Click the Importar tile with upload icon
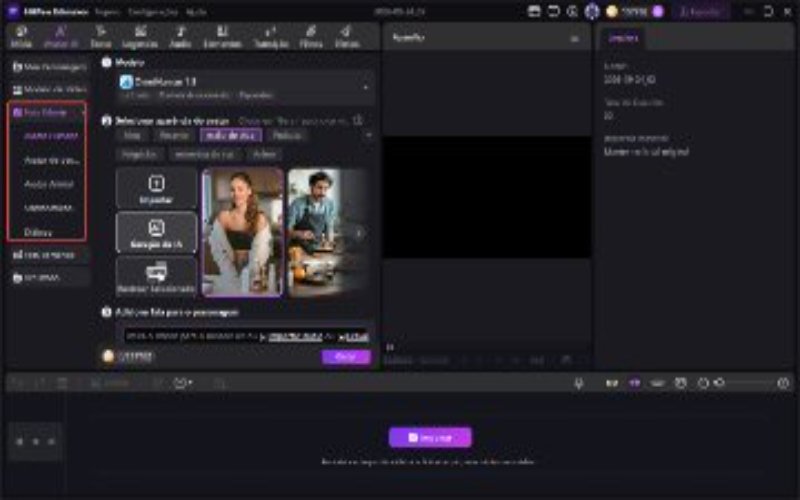The width and height of the screenshot is (800, 500). pyautogui.click(x=156, y=188)
